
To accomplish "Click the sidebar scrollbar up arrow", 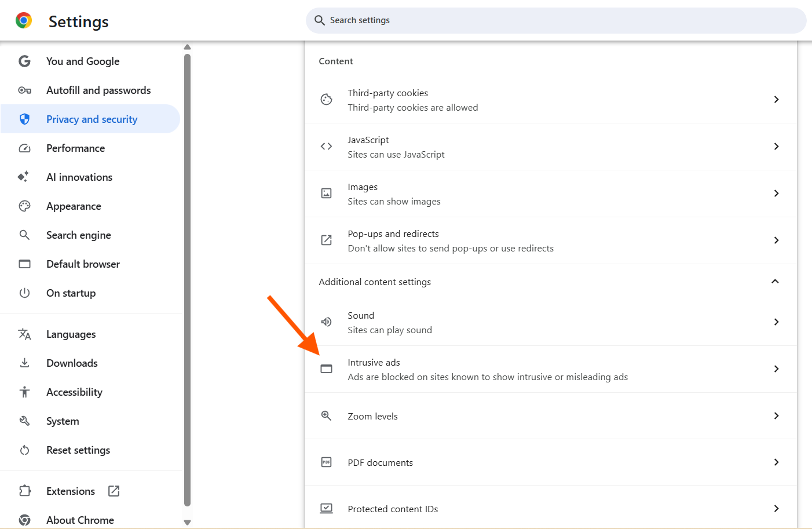I will [x=187, y=47].
